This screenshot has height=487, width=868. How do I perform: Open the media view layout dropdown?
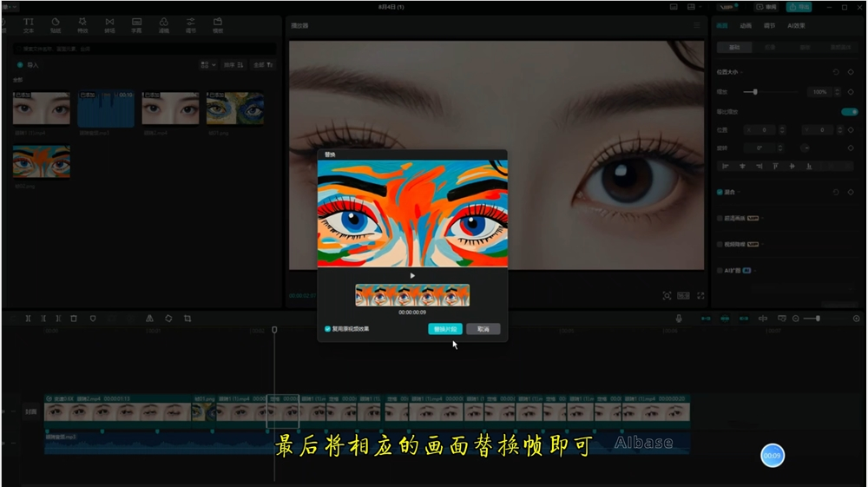pyautogui.click(x=207, y=65)
